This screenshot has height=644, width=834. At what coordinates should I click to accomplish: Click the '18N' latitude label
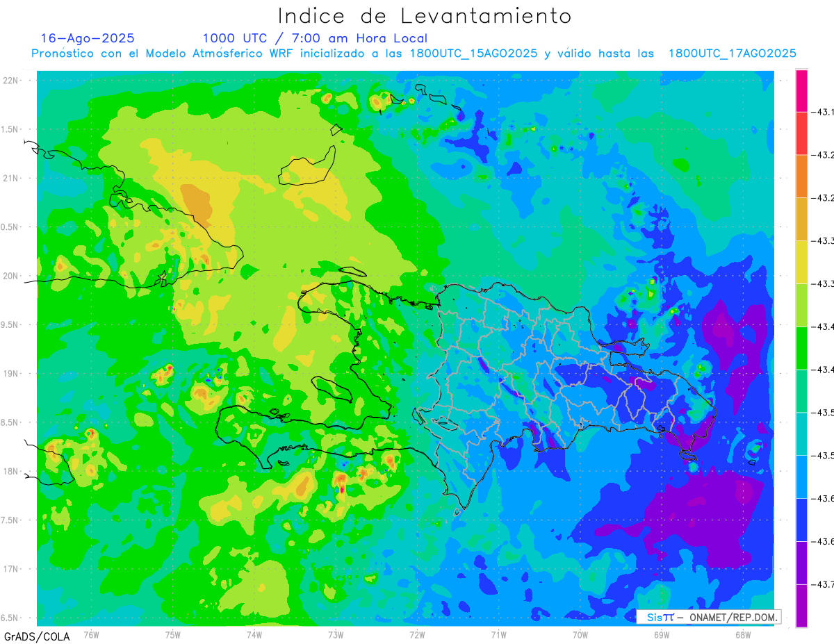click(10, 471)
